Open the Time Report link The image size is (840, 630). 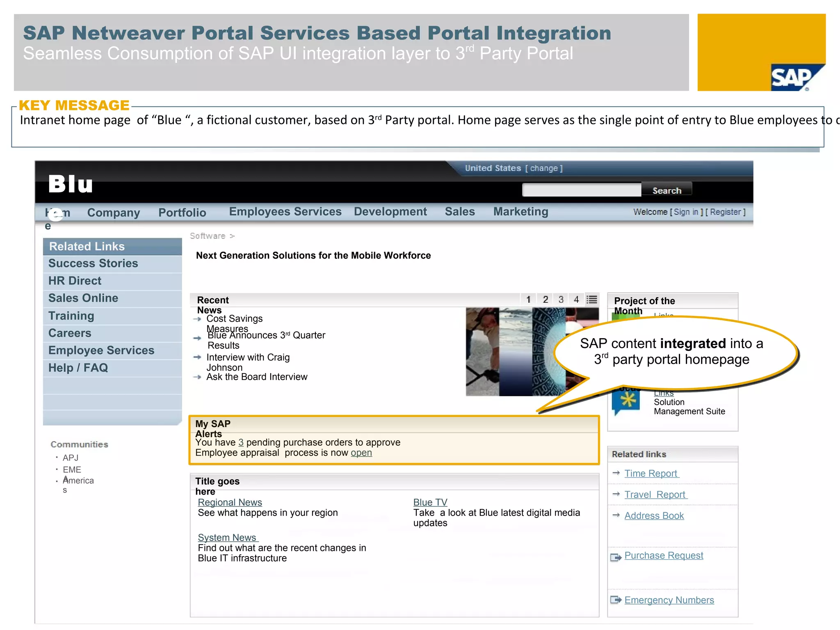click(x=651, y=473)
